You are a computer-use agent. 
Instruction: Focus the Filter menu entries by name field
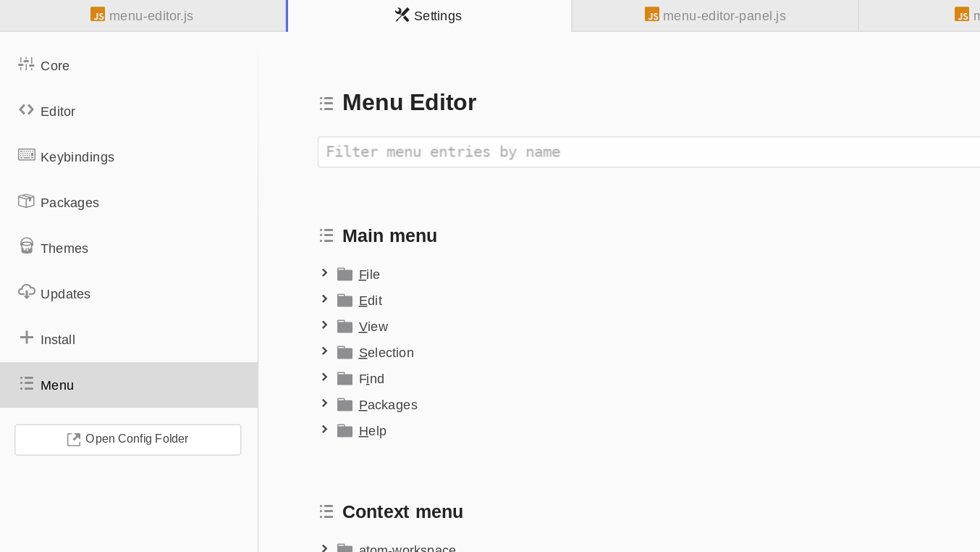pyautogui.click(x=649, y=152)
